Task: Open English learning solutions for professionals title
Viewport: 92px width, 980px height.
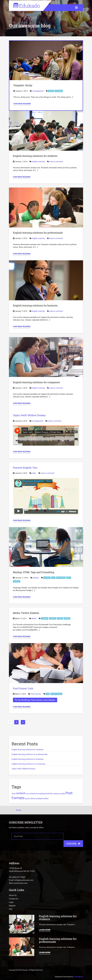Action: pyautogui.click(x=38, y=233)
